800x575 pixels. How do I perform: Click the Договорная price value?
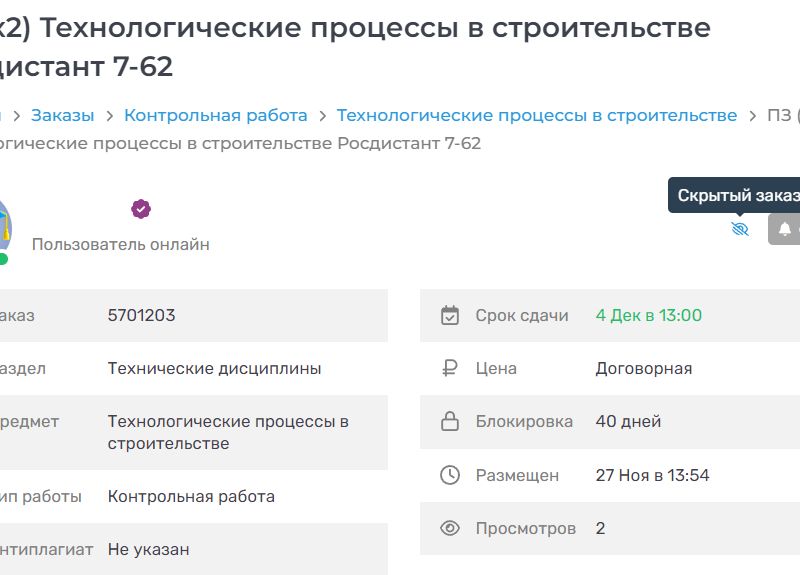[x=643, y=369]
